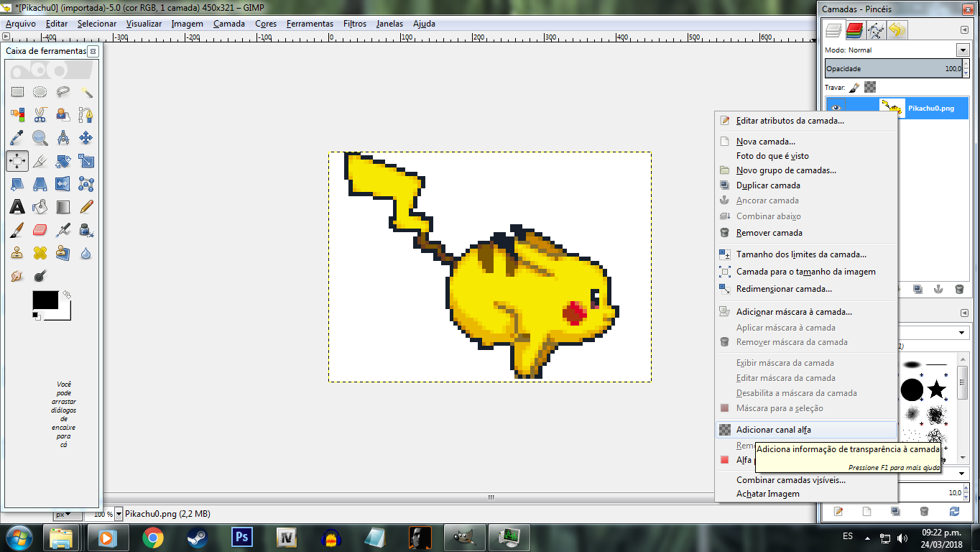Open the Layers dock tab configuration menu

coord(964,29)
